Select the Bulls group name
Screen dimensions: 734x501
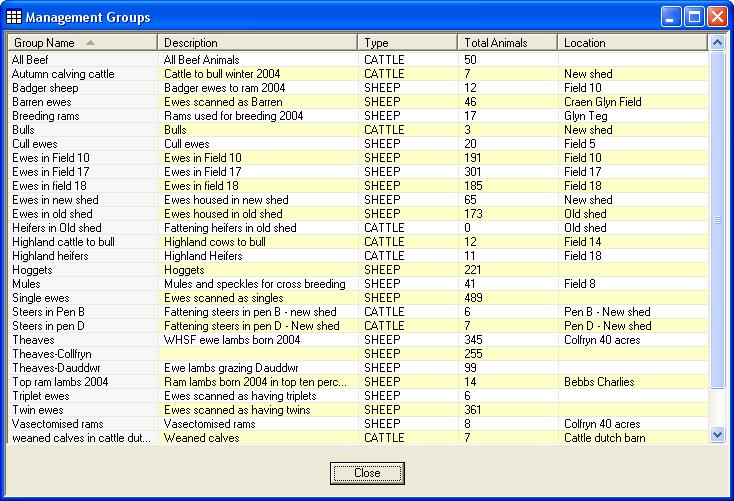[23, 130]
